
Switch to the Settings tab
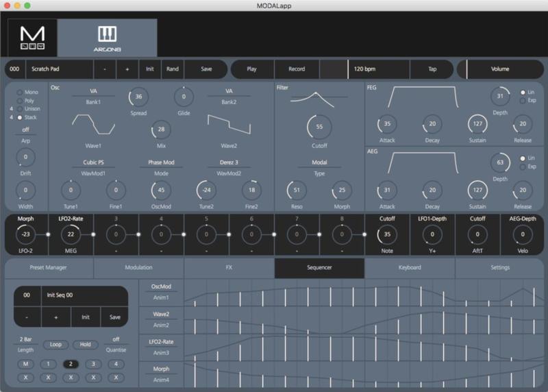tap(500, 268)
